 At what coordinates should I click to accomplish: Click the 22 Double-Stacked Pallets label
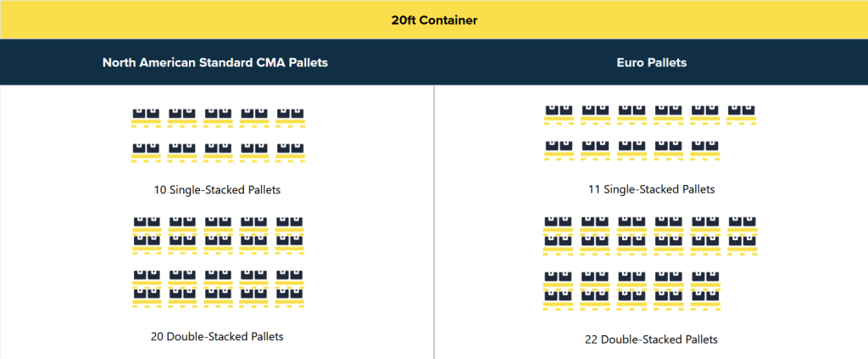tap(650, 339)
